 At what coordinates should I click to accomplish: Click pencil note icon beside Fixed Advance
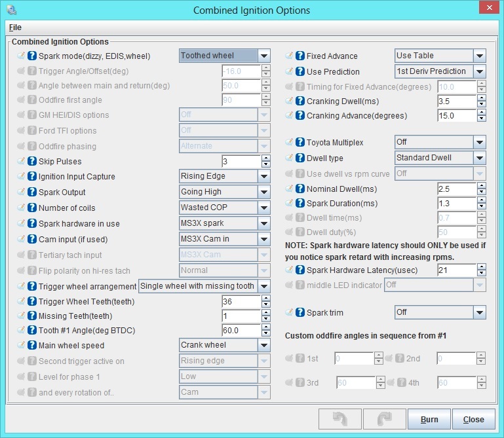coord(289,56)
